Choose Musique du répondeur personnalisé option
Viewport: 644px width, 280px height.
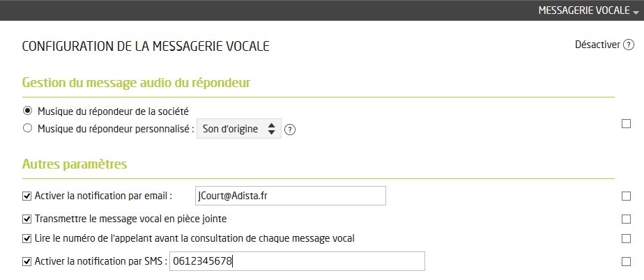point(28,128)
